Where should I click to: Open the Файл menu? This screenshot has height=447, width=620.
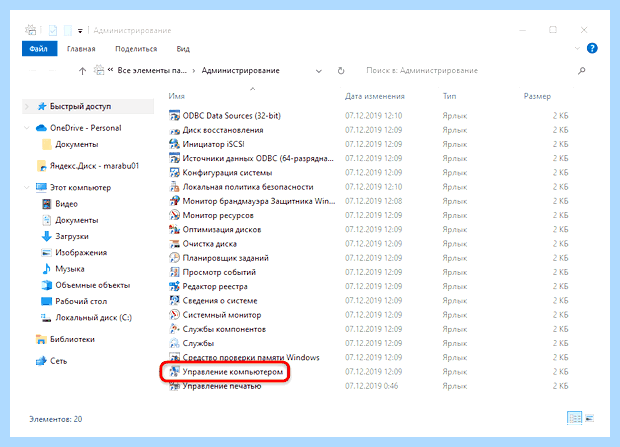pos(40,49)
